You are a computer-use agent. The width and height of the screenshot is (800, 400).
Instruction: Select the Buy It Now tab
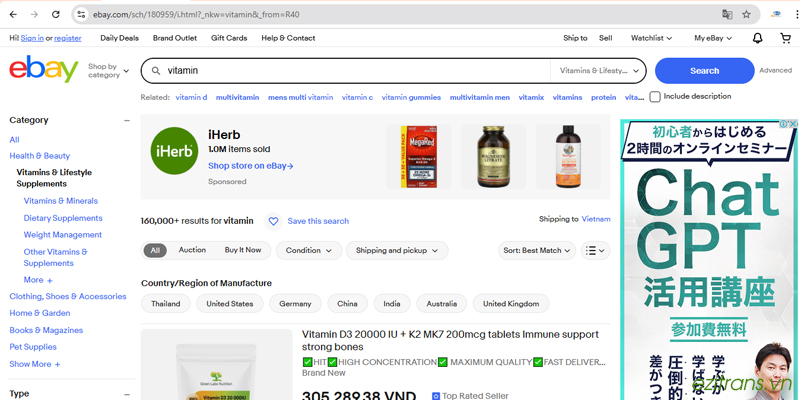[243, 250]
